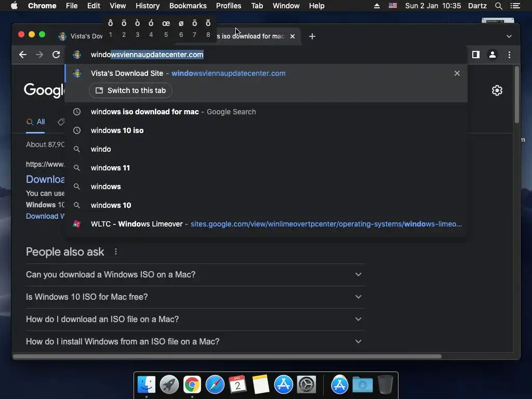Go back with the browser back arrow
The height and width of the screenshot is (399, 532).
tap(23, 55)
